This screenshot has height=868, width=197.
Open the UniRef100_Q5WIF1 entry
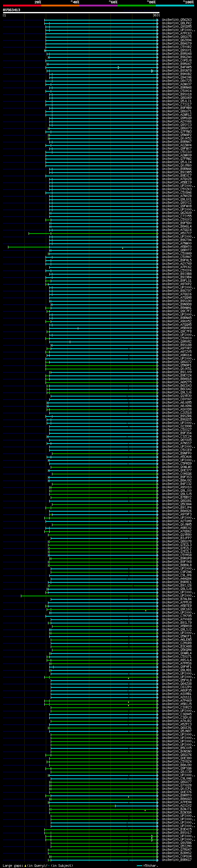coord(177,636)
